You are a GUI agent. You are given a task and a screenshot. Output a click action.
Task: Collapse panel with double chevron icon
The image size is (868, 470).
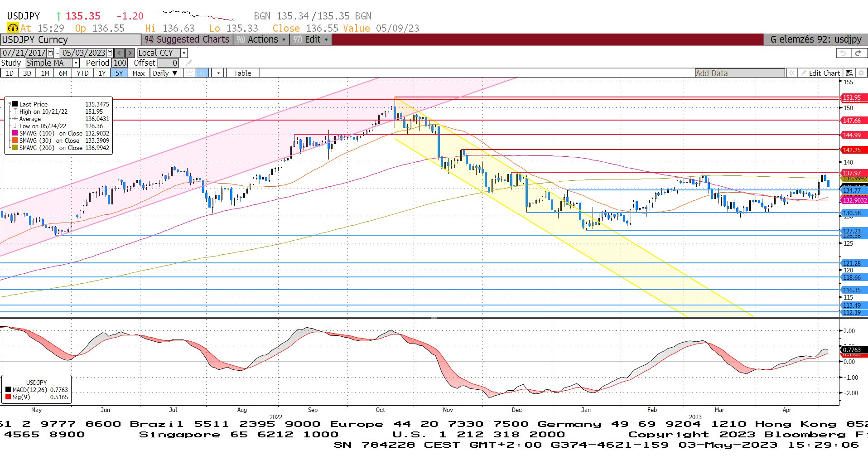(791, 73)
